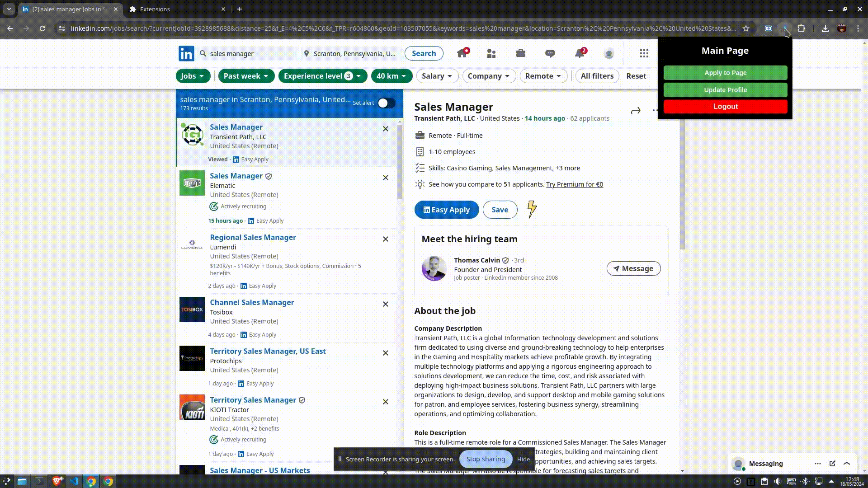Click the share arrow for the job
This screenshot has height=488, width=868.
coord(636,111)
